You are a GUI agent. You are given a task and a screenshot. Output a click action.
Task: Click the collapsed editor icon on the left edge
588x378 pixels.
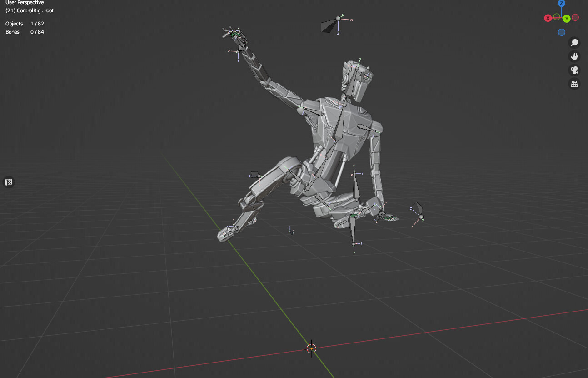pos(9,182)
